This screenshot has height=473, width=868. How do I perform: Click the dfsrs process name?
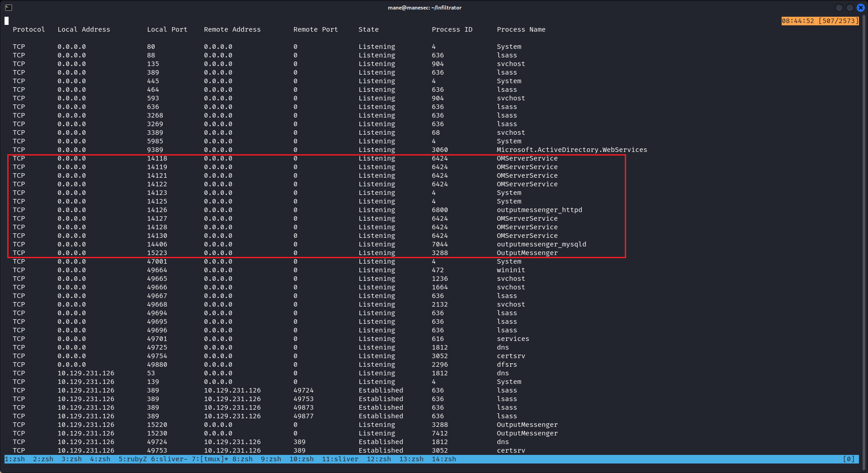507,364
